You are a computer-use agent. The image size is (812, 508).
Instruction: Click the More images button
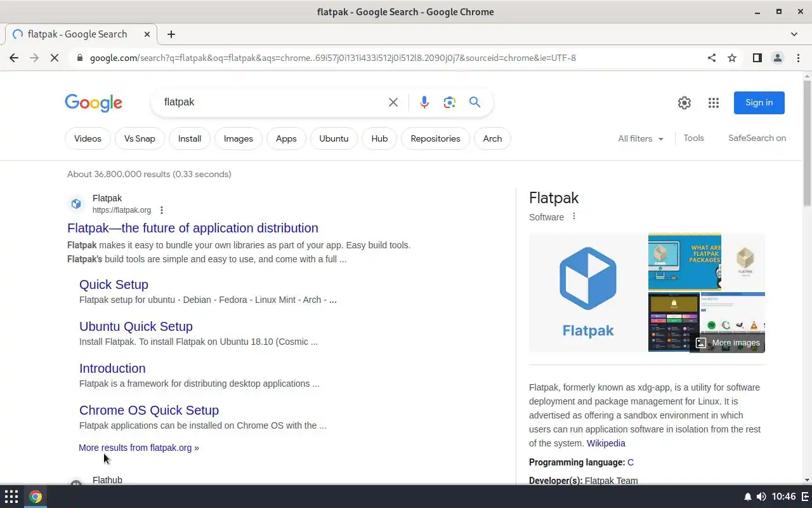click(728, 343)
